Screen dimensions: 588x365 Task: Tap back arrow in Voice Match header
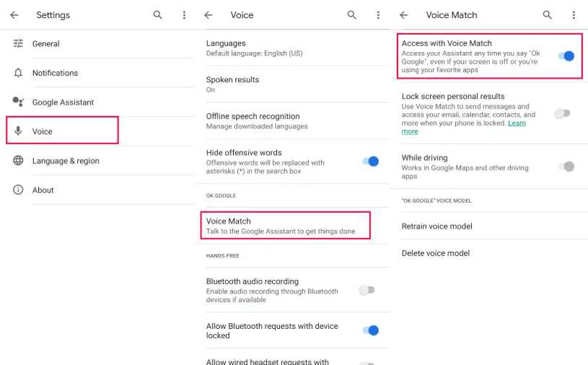(404, 15)
